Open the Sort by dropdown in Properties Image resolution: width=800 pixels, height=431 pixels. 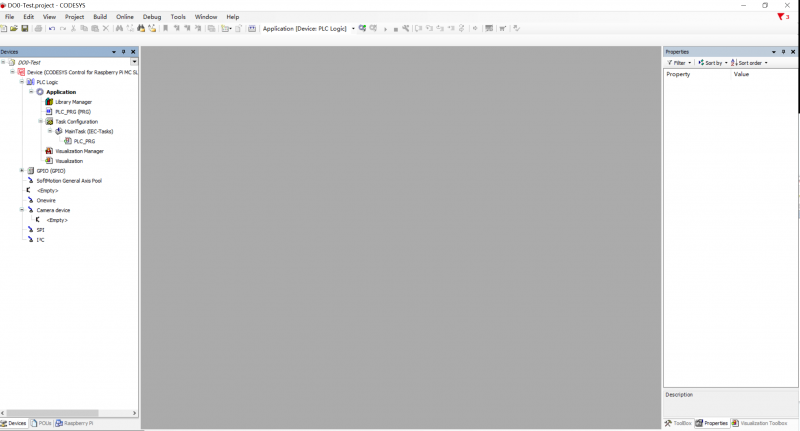[x=712, y=63]
